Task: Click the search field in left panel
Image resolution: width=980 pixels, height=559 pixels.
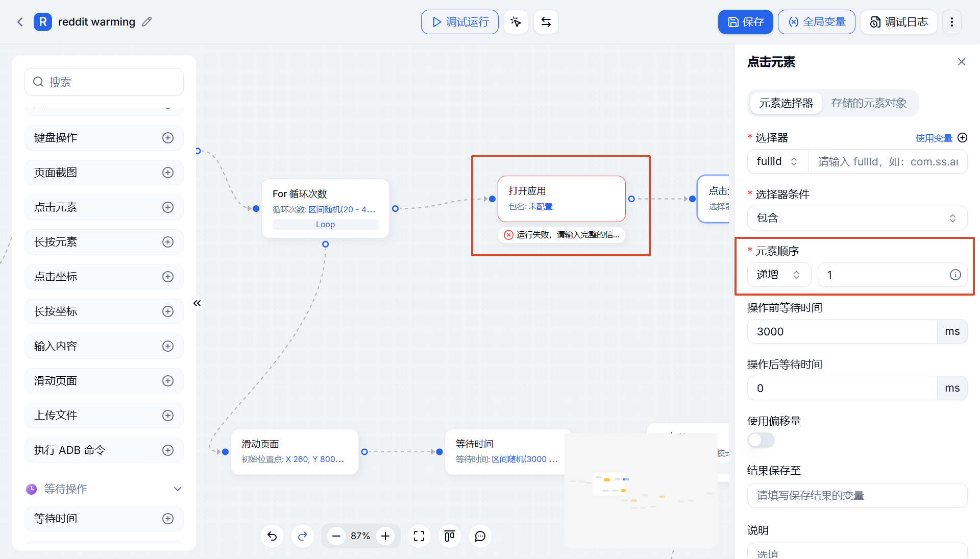Action: pos(104,82)
